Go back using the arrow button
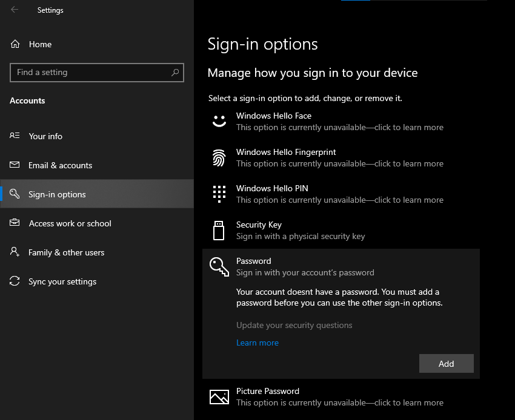Screen dimensions: 515x420 pyautogui.click(x=15, y=10)
